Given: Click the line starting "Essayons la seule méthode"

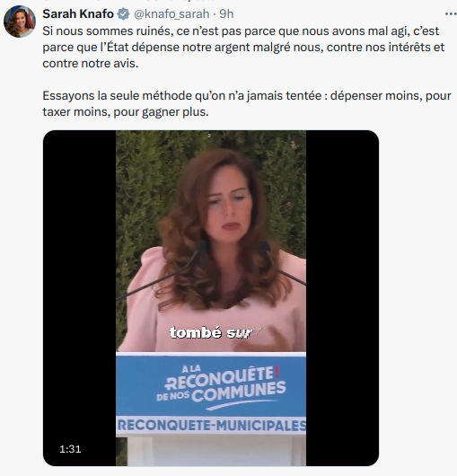Looking at the screenshot, I should coord(247,96).
